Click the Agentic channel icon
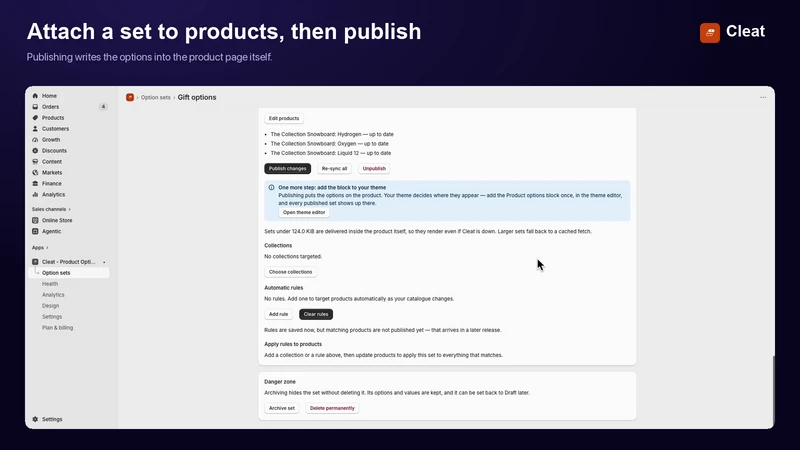 pyautogui.click(x=35, y=231)
